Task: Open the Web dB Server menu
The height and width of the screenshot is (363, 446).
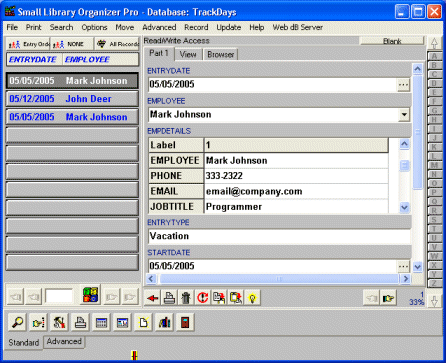Action: (x=297, y=27)
